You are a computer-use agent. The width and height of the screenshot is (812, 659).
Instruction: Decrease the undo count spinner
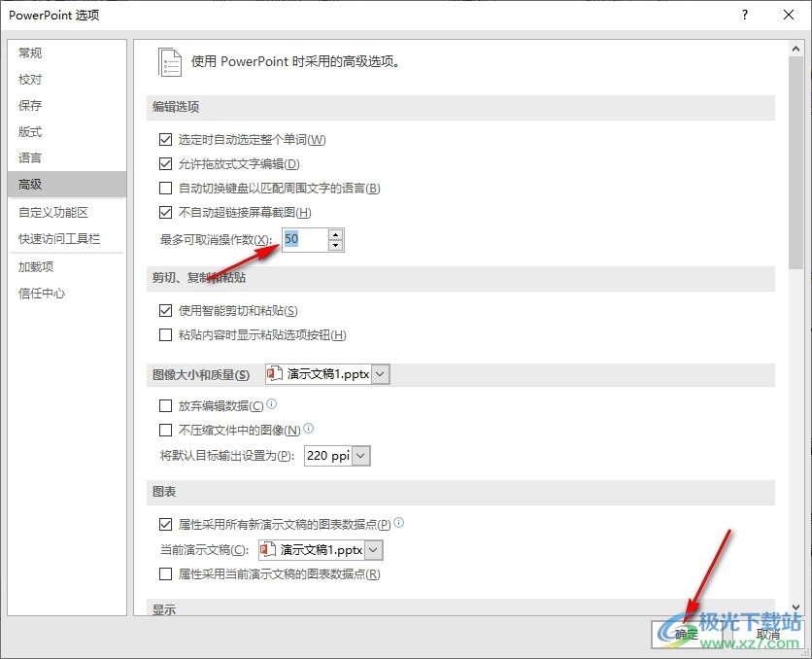coord(335,245)
